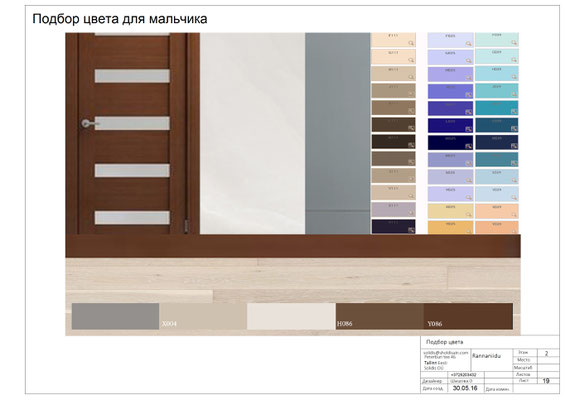Click the magnifier icon on the top mint swatch
Image resolution: width=565 pixels, height=400 pixels.
pos(514,43)
